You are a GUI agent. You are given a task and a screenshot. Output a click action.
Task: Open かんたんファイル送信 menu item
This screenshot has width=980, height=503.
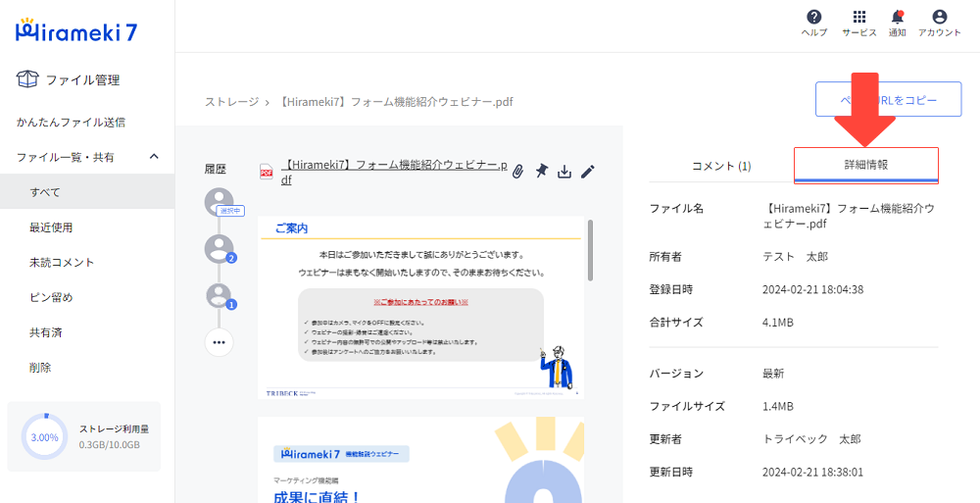(71, 122)
